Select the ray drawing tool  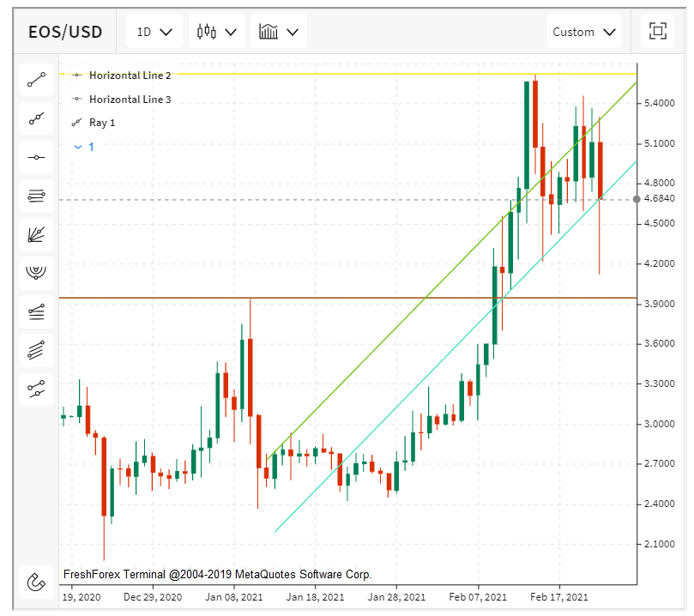click(x=36, y=118)
